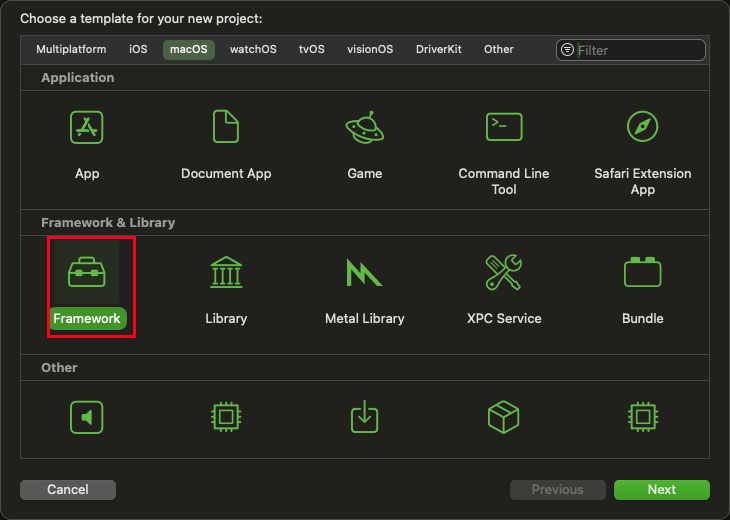This screenshot has height=520, width=730.
Task: Select the Framework toolbox template
Action: click(87, 273)
